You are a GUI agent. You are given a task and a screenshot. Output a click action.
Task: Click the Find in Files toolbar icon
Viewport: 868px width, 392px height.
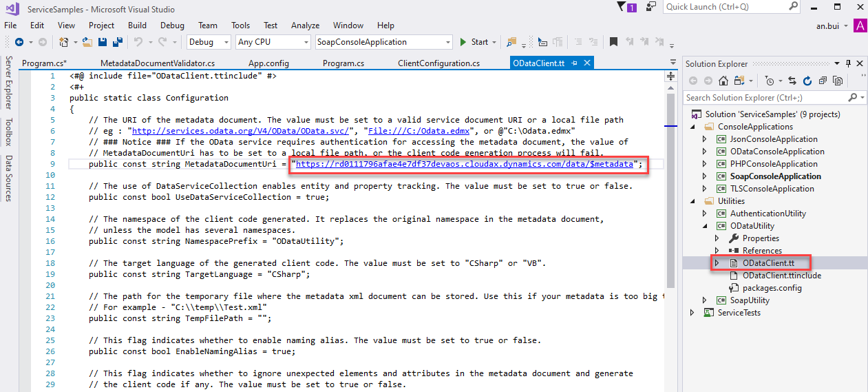pos(511,42)
